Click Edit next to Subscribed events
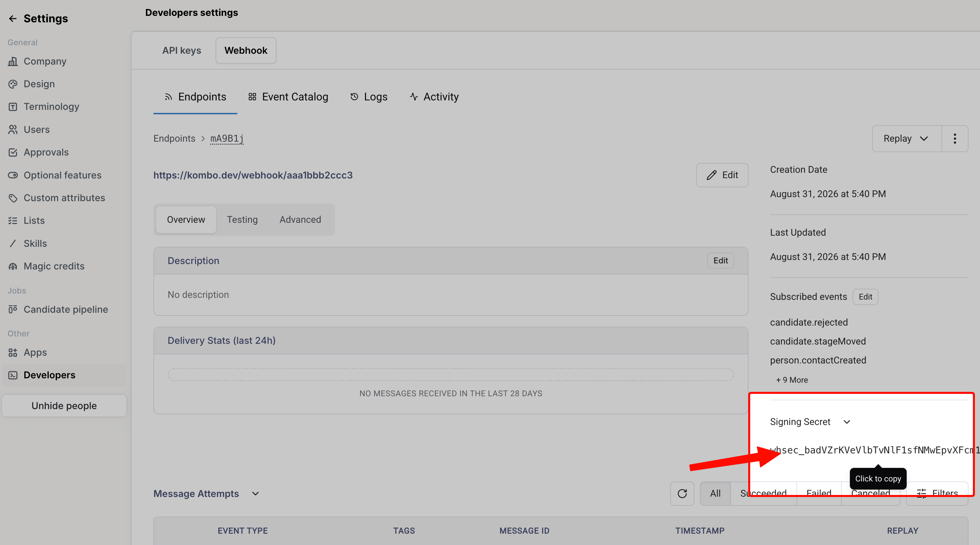The image size is (980, 545). 865,297
